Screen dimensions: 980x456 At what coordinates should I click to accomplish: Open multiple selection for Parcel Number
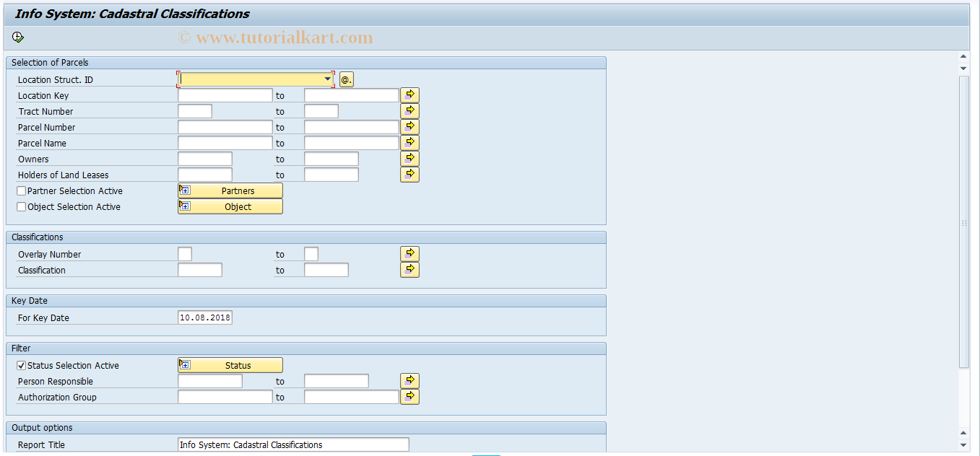point(410,127)
